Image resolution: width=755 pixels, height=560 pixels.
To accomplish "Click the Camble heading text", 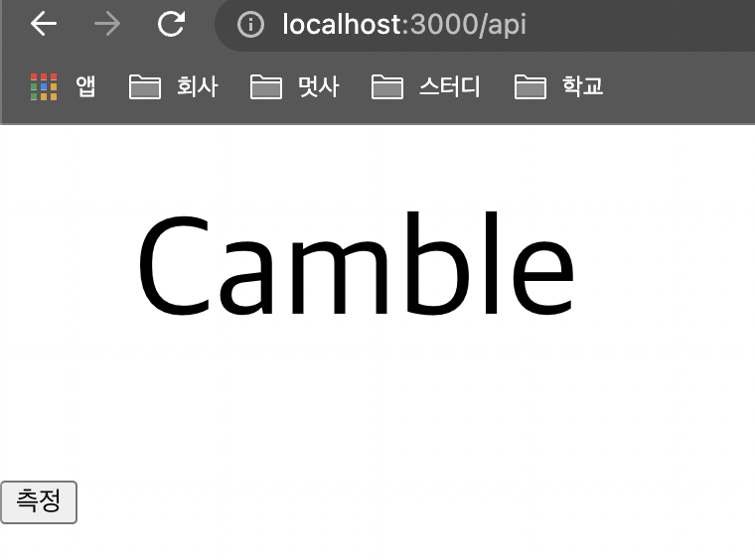I will 356,264.
